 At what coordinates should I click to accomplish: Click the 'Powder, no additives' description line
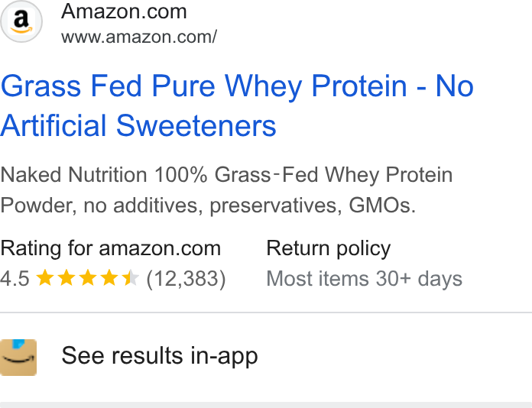[208, 206]
